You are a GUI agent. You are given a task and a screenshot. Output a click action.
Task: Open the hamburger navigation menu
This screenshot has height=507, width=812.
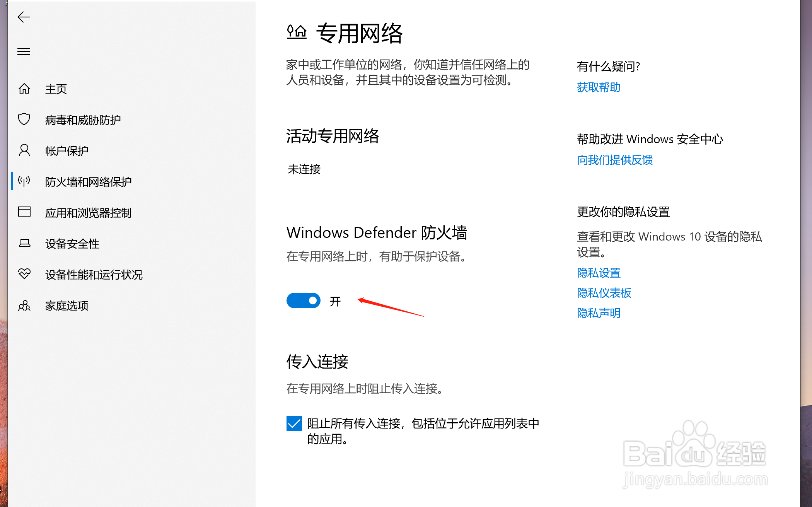24,51
